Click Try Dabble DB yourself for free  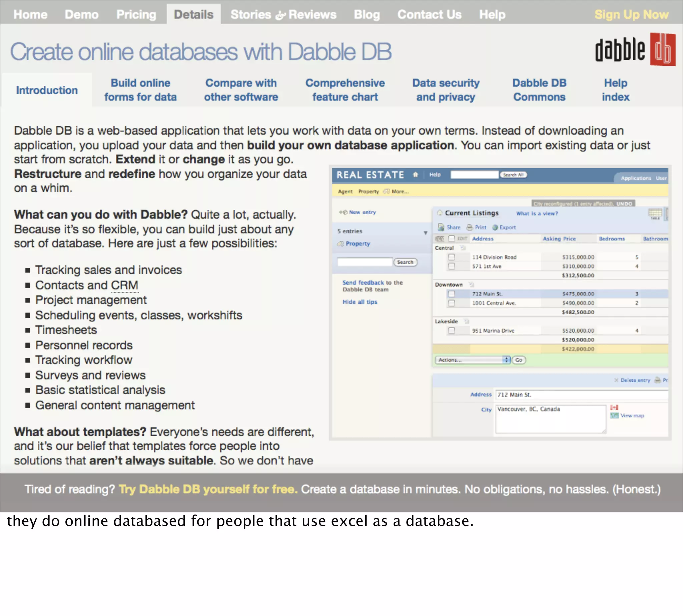[x=208, y=489]
